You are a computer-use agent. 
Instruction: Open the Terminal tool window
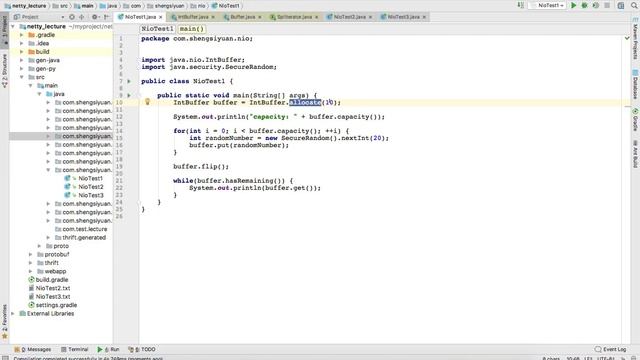pos(75,349)
